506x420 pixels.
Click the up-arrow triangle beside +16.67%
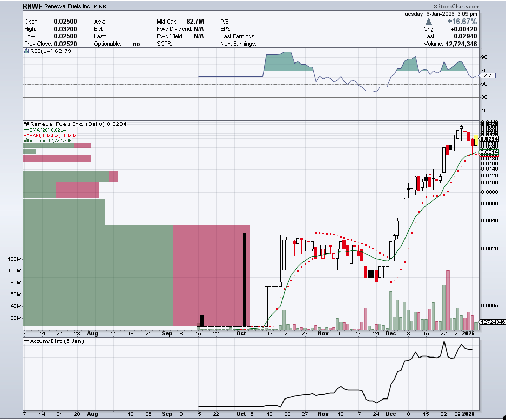(x=428, y=22)
